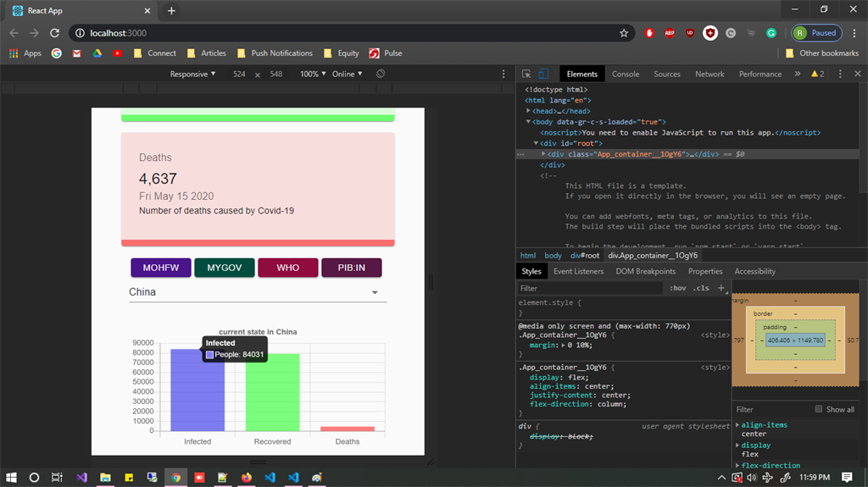Screen dimensions: 868x487
Task: Open the Apps bookmark shortcut
Action: click(x=25, y=53)
